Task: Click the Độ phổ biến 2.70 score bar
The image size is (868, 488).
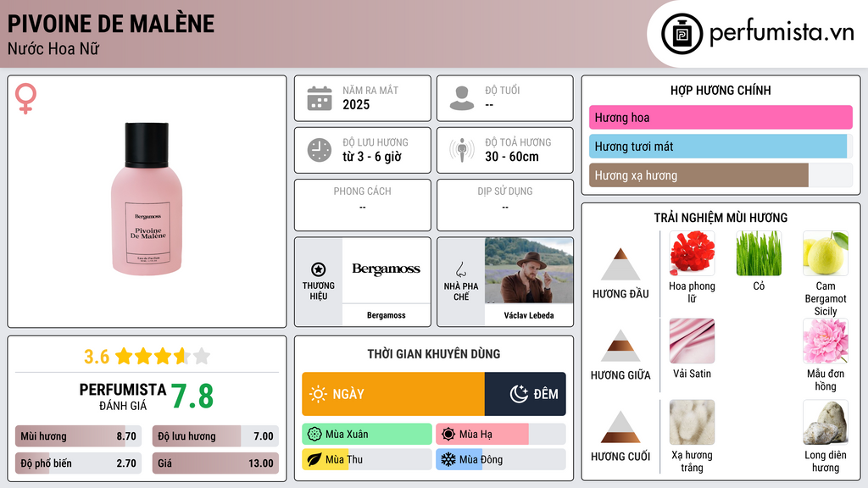Action: pos(78,463)
